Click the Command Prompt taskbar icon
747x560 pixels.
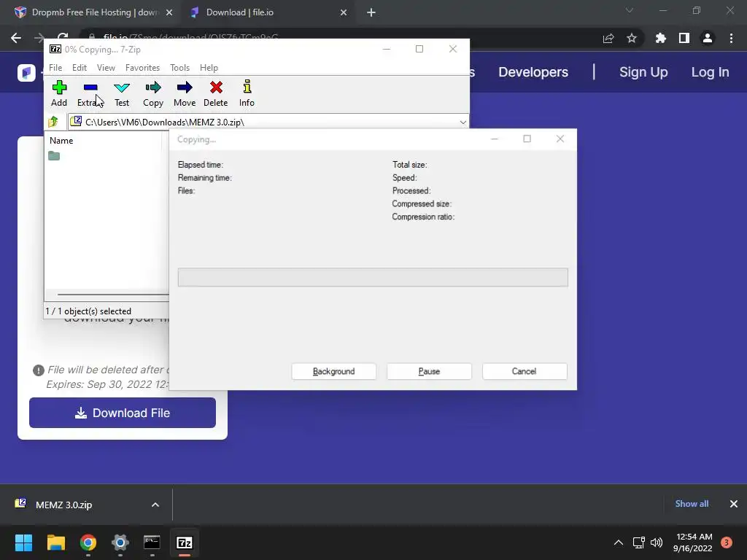152,542
